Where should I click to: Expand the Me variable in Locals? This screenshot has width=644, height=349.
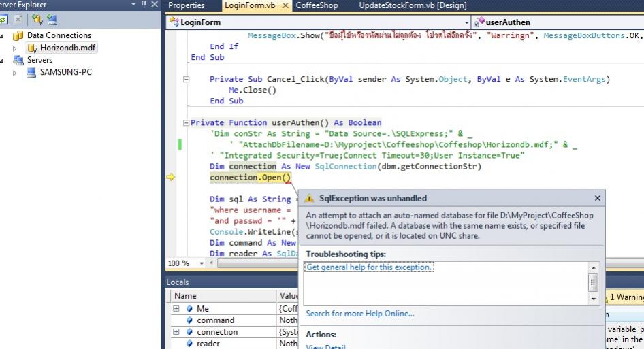pyautogui.click(x=176, y=308)
